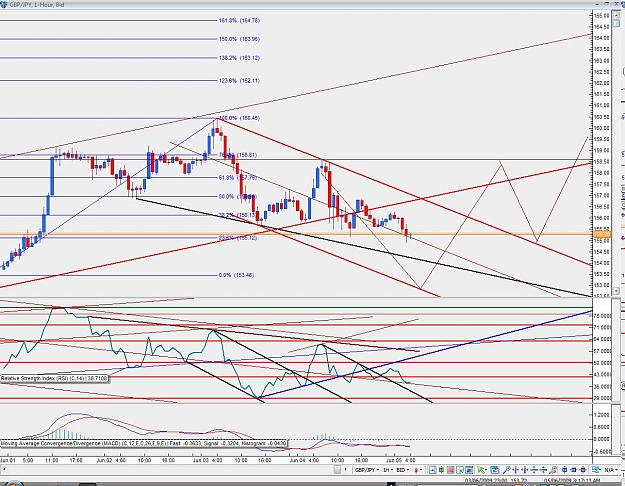
Task: Click the Jun 02 4:00 time axis label
Action: [111, 460]
